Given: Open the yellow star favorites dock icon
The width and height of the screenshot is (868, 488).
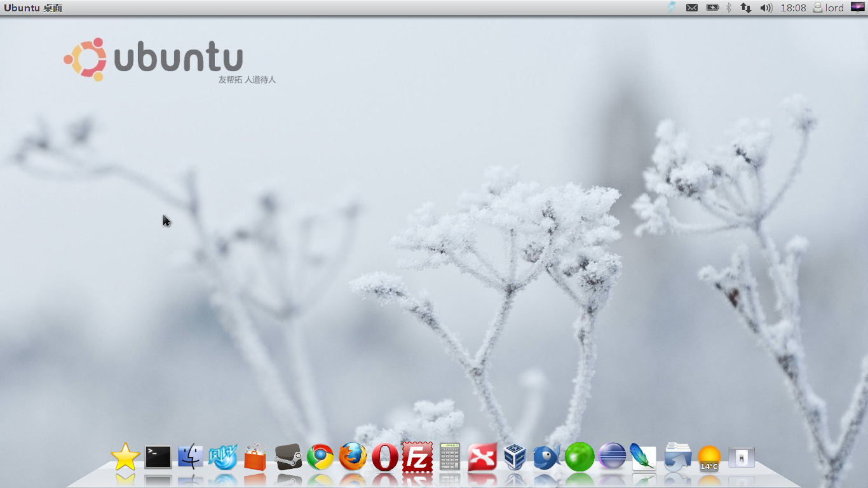Looking at the screenshot, I should tap(125, 457).
